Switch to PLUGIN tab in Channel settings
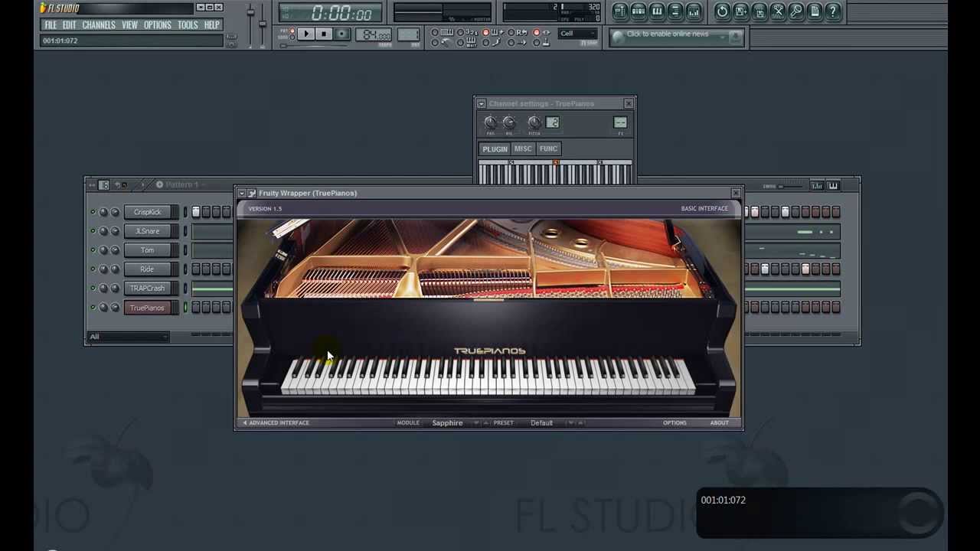The height and width of the screenshot is (551, 980). (x=495, y=148)
